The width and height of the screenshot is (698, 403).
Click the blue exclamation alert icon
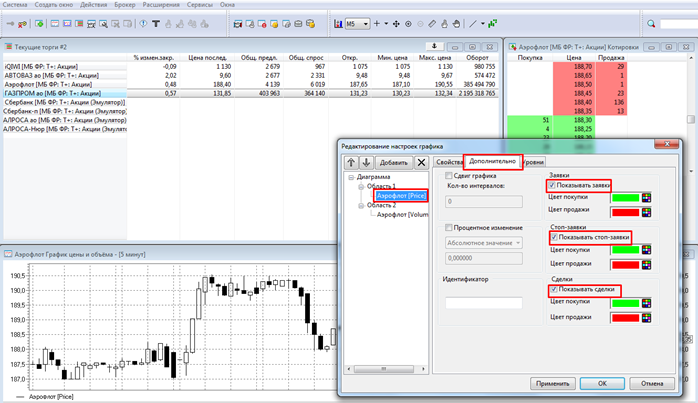click(143, 24)
